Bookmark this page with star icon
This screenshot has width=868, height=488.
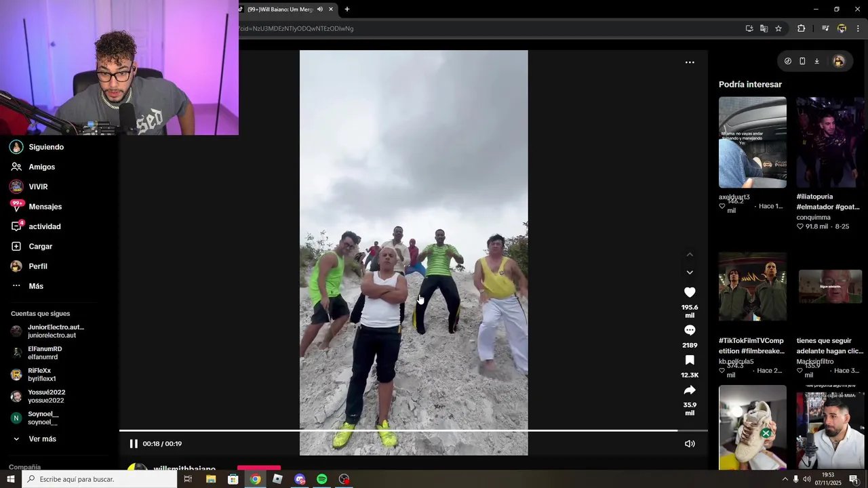778,28
